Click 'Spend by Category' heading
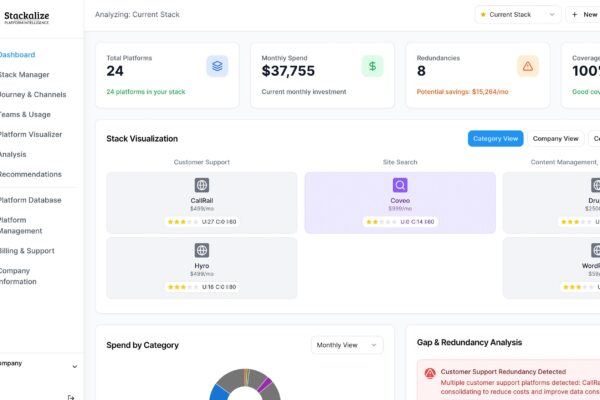This screenshot has height=400, width=600. coord(142,345)
